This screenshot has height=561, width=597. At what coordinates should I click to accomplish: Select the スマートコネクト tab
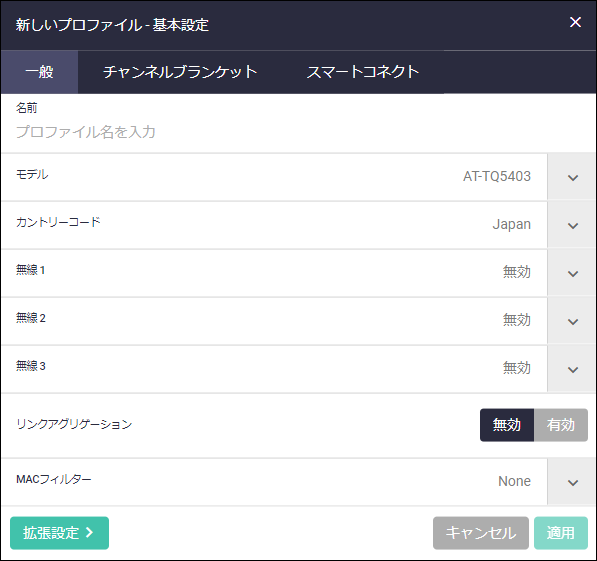point(362,72)
